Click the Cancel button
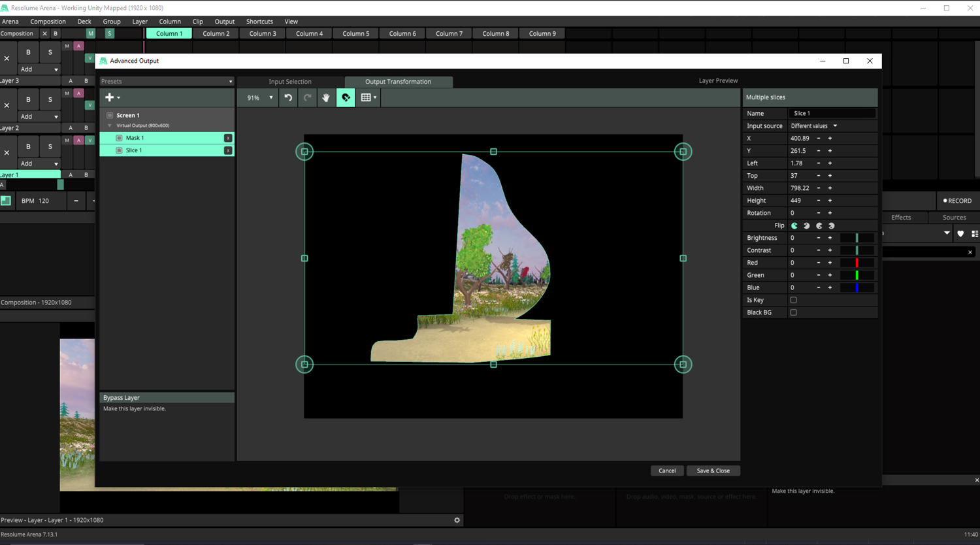The height and width of the screenshot is (545, 980). (667, 471)
